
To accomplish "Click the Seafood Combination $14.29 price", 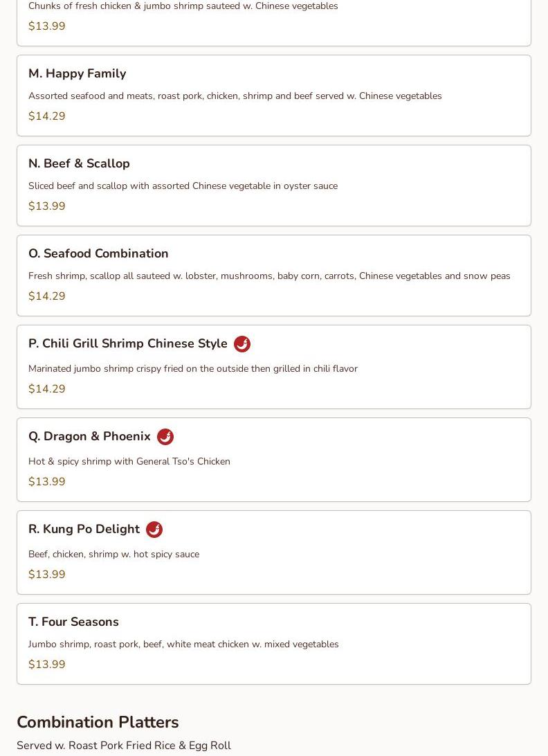I will click(x=47, y=296).
